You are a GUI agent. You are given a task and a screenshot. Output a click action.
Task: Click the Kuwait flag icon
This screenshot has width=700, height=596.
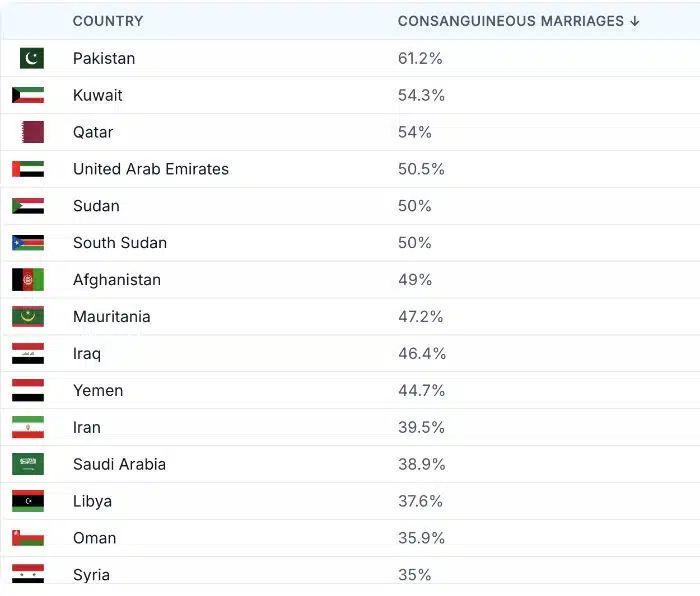click(28, 95)
